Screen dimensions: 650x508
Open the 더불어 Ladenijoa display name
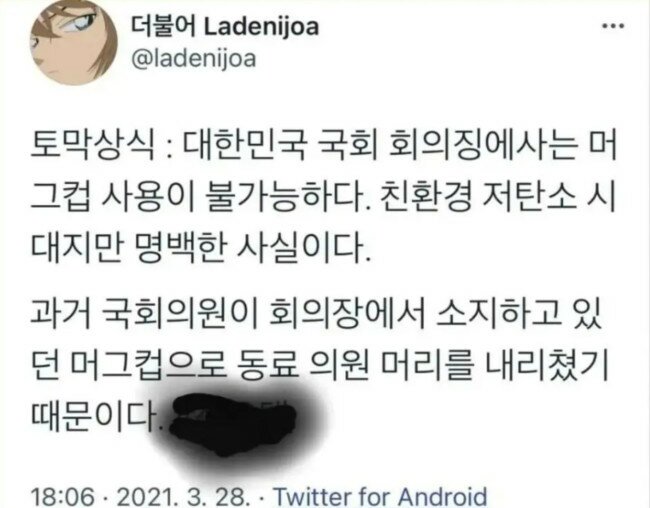pos(225,27)
